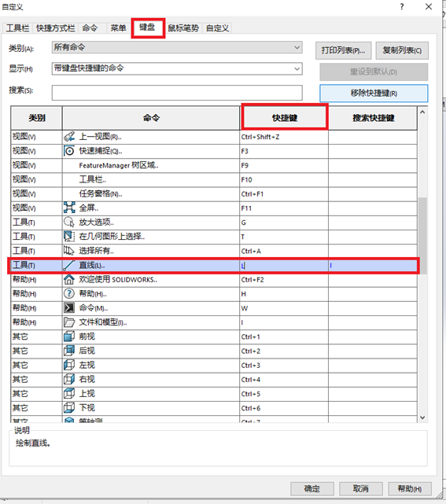Screen dimensions: 446x504
Task: Select the Ctrl+Shift+Z shortcut cell
Action: pyautogui.click(x=284, y=137)
